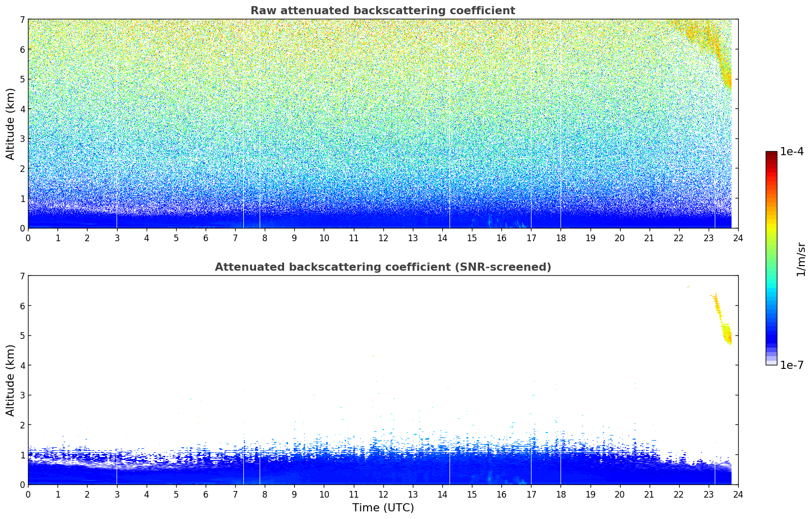
Task: Click time tick '18' under the raw plot
Action: coord(561,238)
